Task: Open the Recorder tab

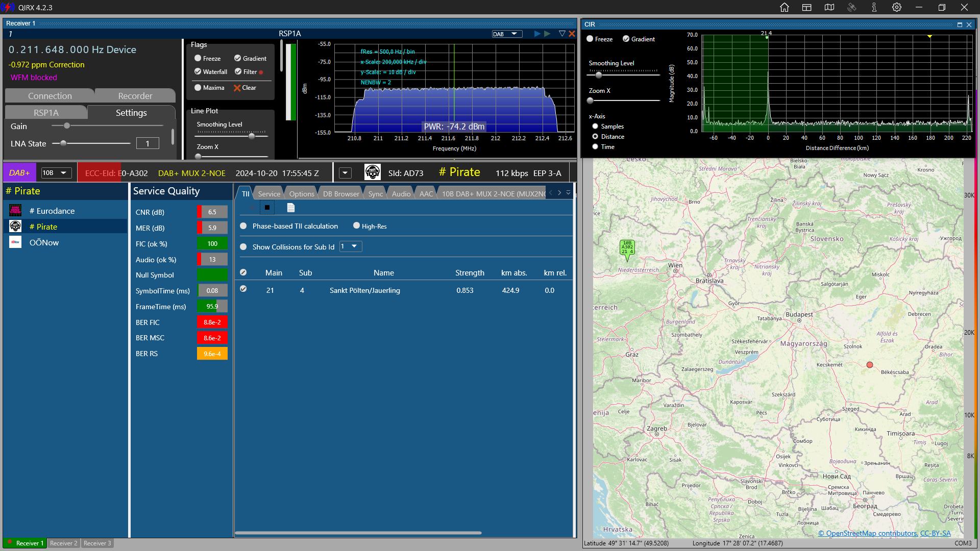Action: 135,96
